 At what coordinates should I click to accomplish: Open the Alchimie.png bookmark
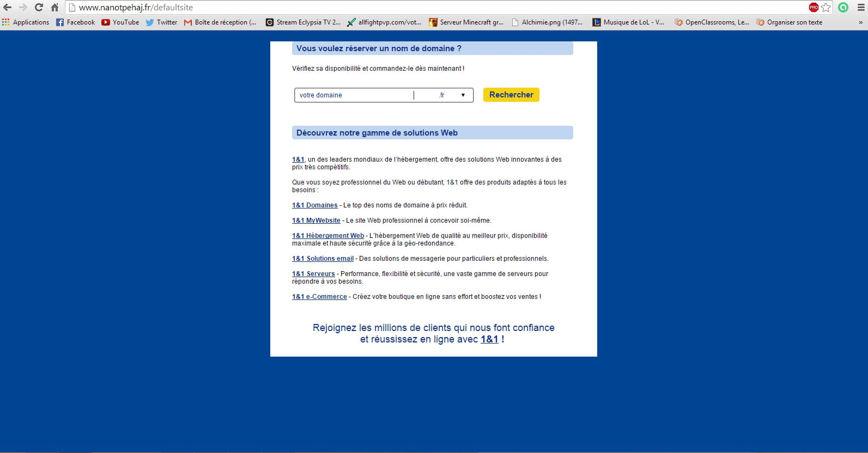(547, 22)
